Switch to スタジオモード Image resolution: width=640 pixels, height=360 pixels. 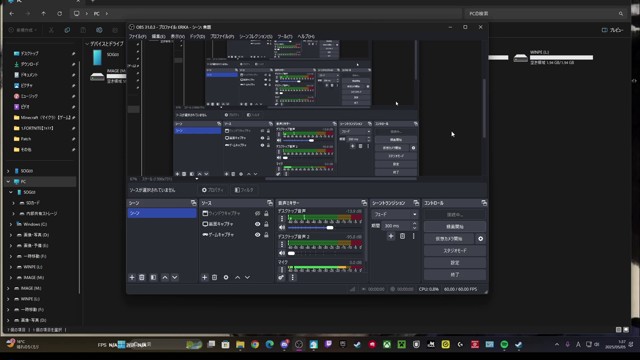455,251
